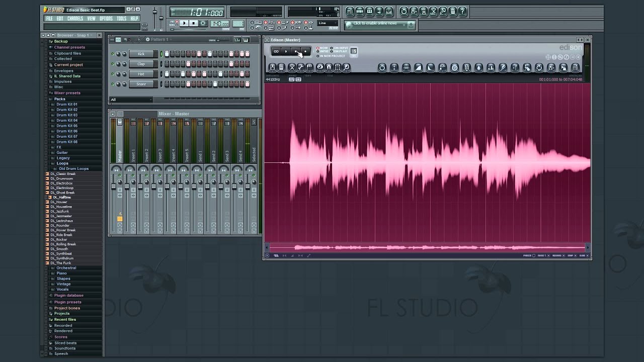Click the last icon in Edison's toolbar
This screenshot has height=362, width=644.
tap(575, 67)
